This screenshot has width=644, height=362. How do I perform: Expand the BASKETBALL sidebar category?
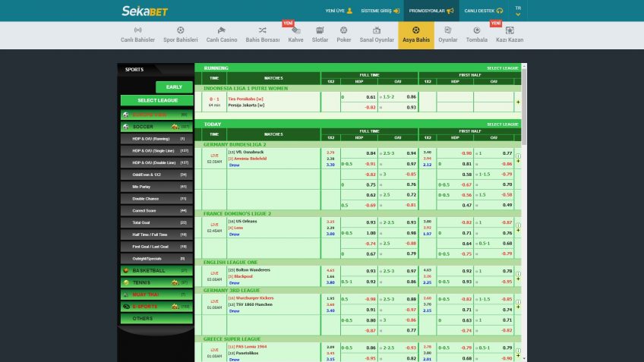coord(157,270)
